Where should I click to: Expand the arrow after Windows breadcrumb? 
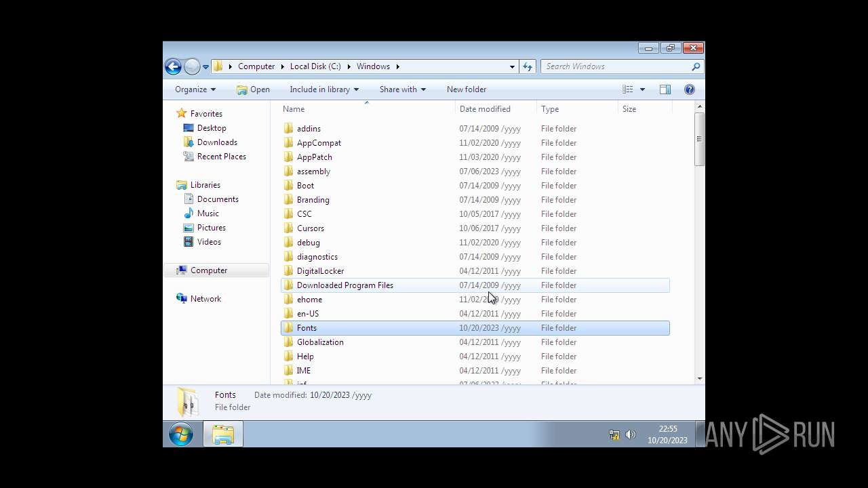pyautogui.click(x=398, y=66)
